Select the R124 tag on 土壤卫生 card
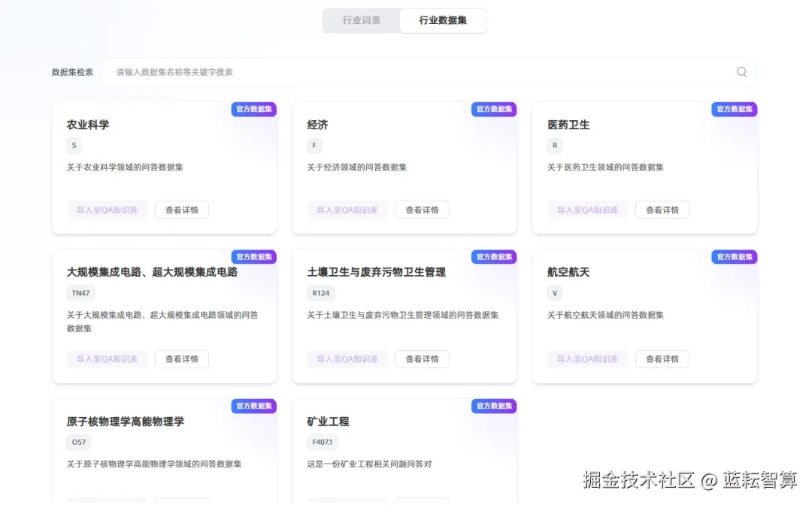812x505 pixels. [x=322, y=292]
